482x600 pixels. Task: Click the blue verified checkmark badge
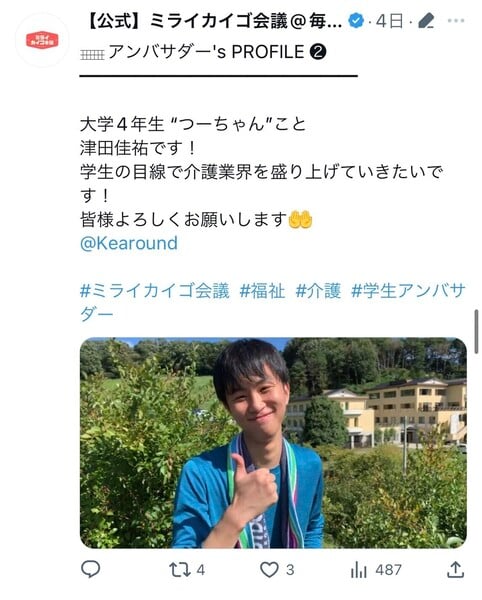[x=356, y=21]
